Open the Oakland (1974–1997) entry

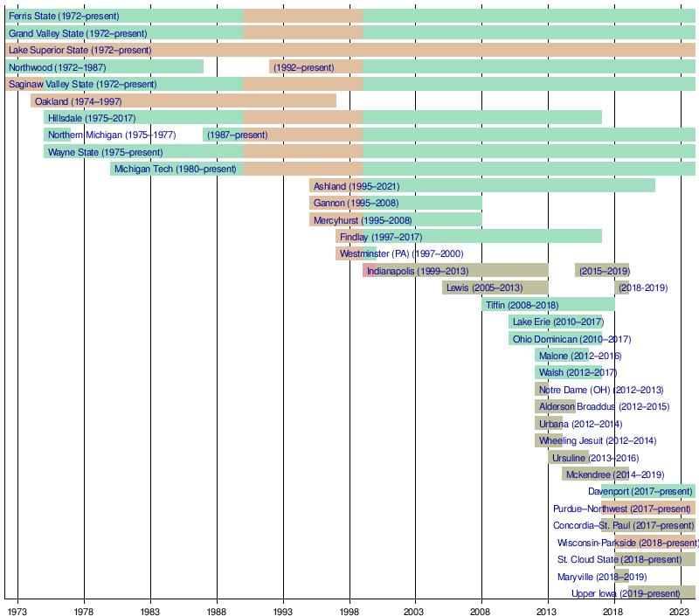(x=78, y=101)
